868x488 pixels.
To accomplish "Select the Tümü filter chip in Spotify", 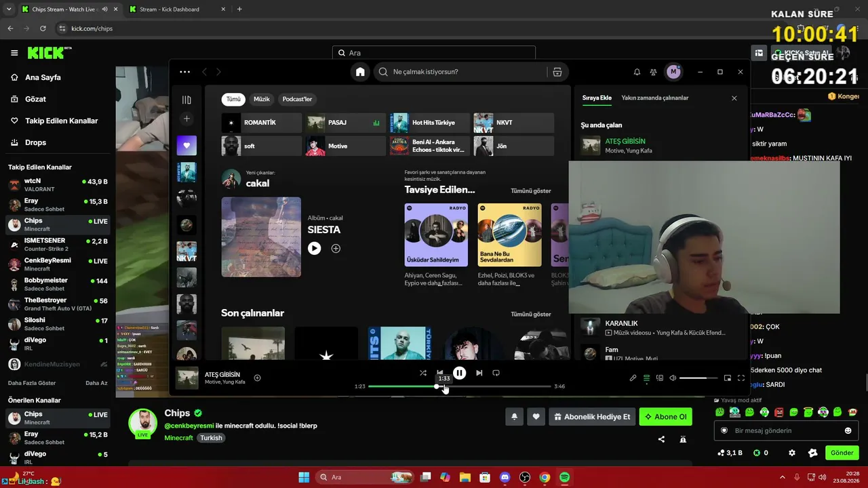I will [233, 99].
